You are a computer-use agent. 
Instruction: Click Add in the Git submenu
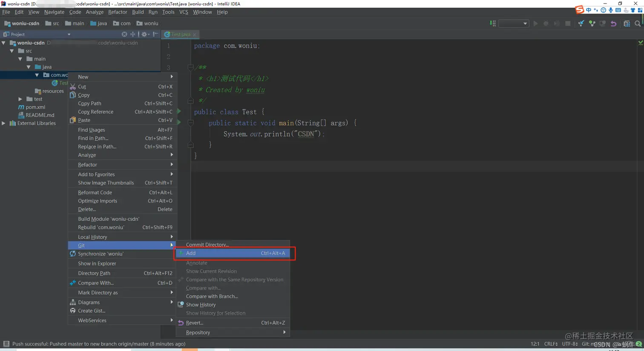click(x=233, y=253)
